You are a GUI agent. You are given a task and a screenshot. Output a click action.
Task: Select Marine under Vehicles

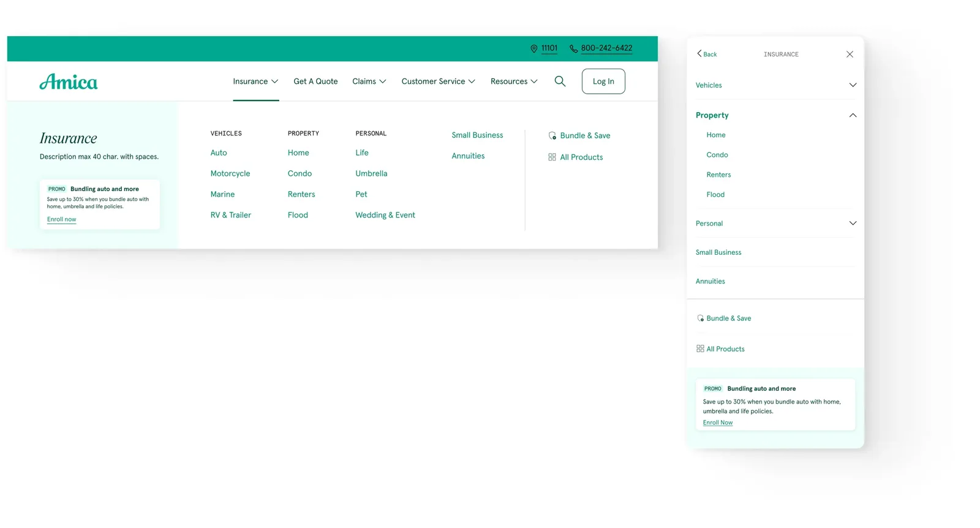222,194
